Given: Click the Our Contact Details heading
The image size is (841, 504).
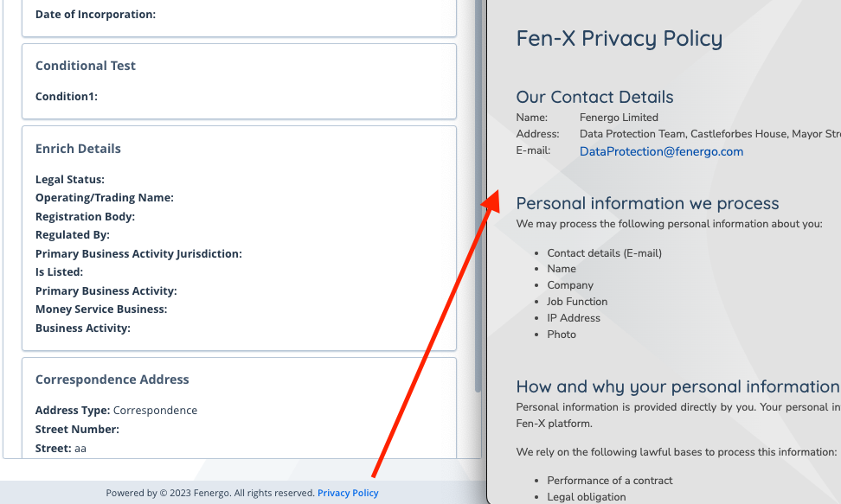Looking at the screenshot, I should click(x=594, y=97).
